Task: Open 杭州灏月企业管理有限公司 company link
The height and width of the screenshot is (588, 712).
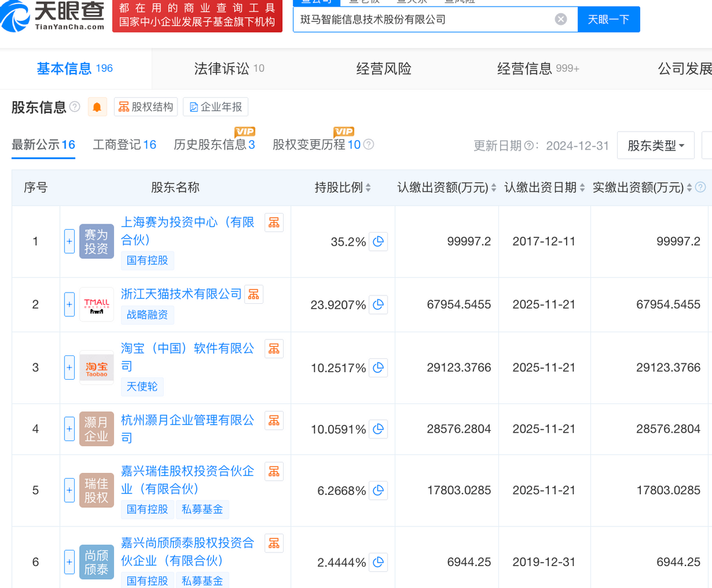Action: pos(187,420)
